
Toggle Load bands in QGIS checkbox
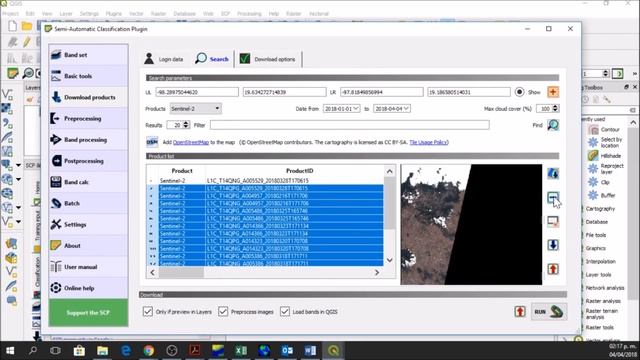point(285,311)
